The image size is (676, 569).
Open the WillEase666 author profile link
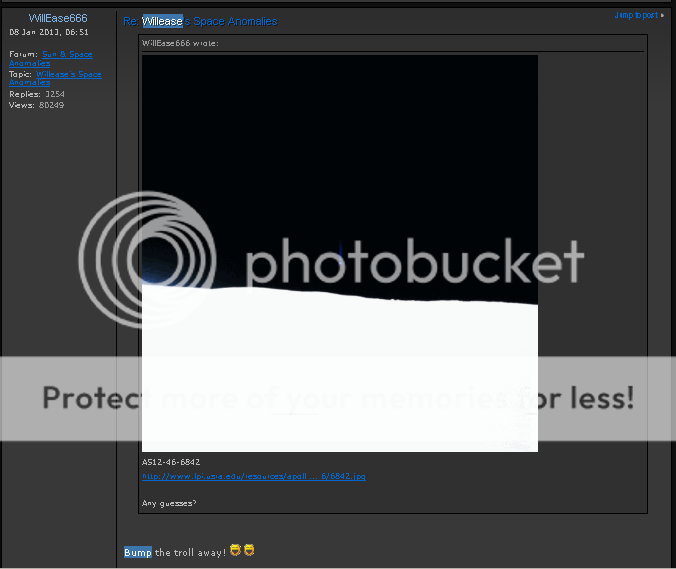tap(58, 18)
